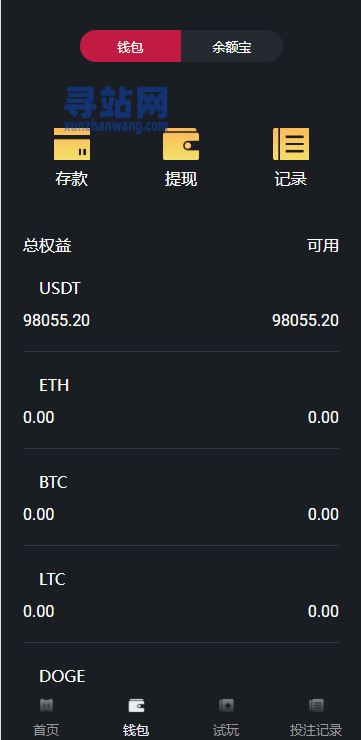Screen dimensions: 361x740
Task: Switch to the 余额宝 tab
Action: (x=232, y=46)
